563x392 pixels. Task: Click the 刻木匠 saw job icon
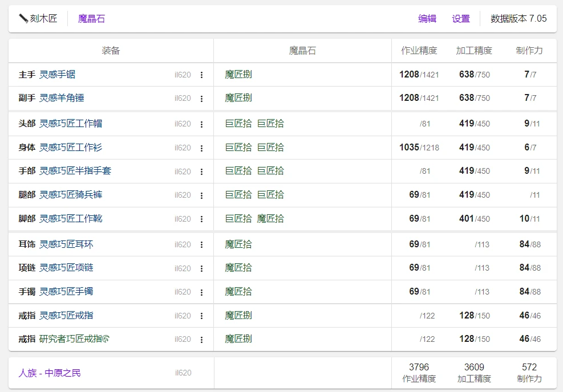click(23, 18)
